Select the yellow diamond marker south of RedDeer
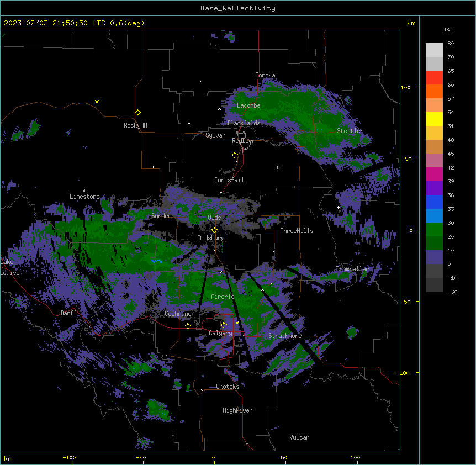476x465 pixels. coord(235,155)
